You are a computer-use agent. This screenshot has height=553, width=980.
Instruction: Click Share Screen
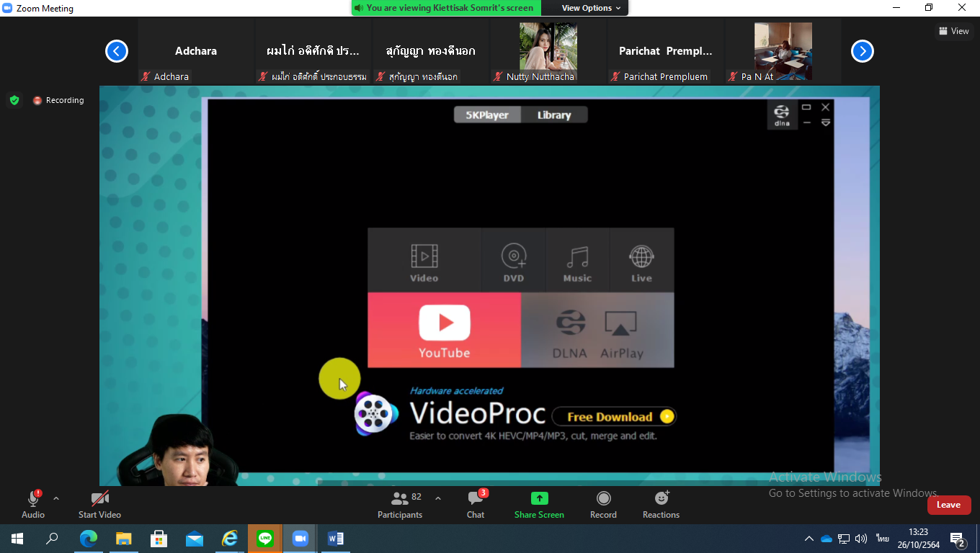pyautogui.click(x=539, y=504)
